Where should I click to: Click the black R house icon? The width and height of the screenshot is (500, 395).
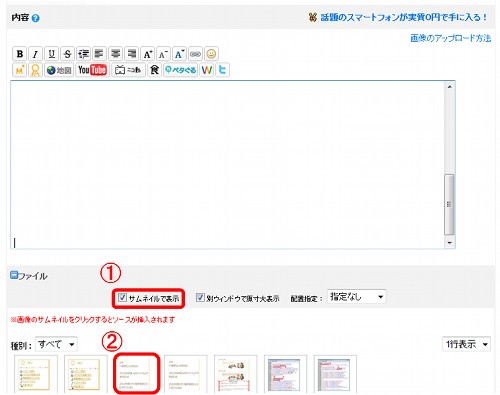(x=154, y=70)
